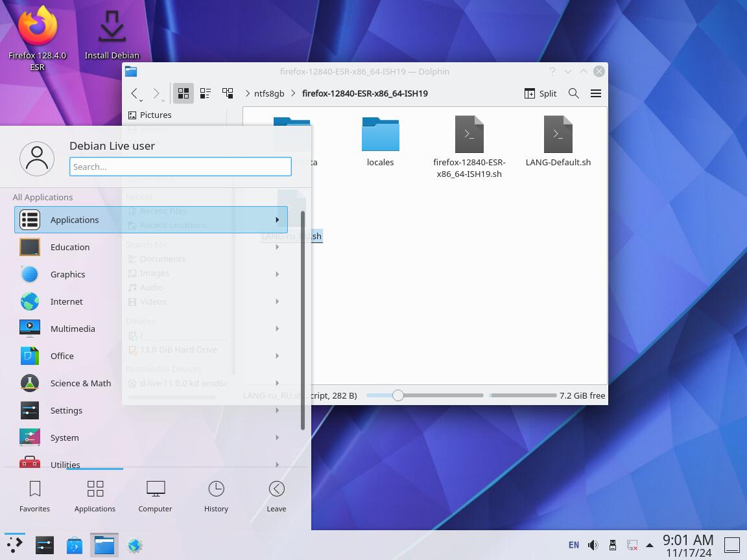Switch to the Favorites tab
The width and height of the screenshot is (747, 560).
pos(35,496)
